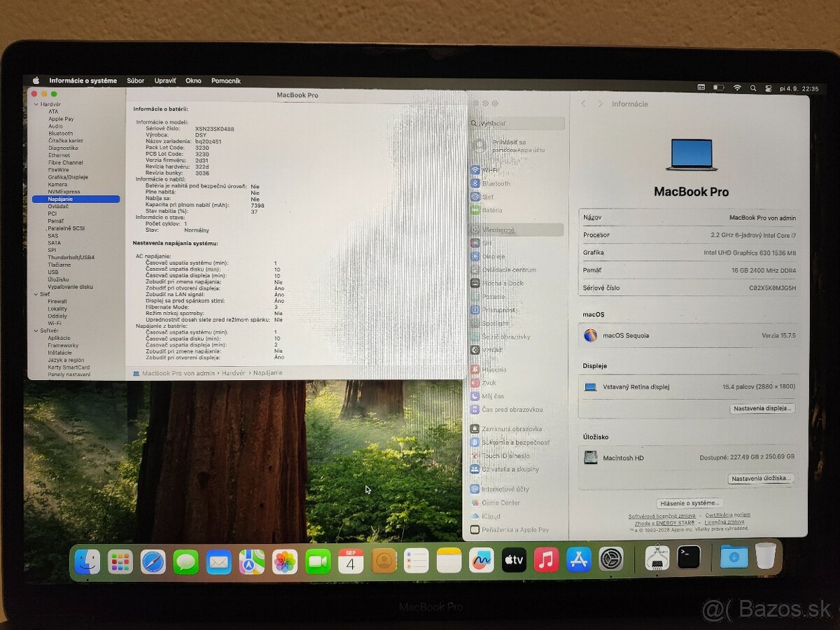Open Certifikácia noriem link

pos(727,515)
